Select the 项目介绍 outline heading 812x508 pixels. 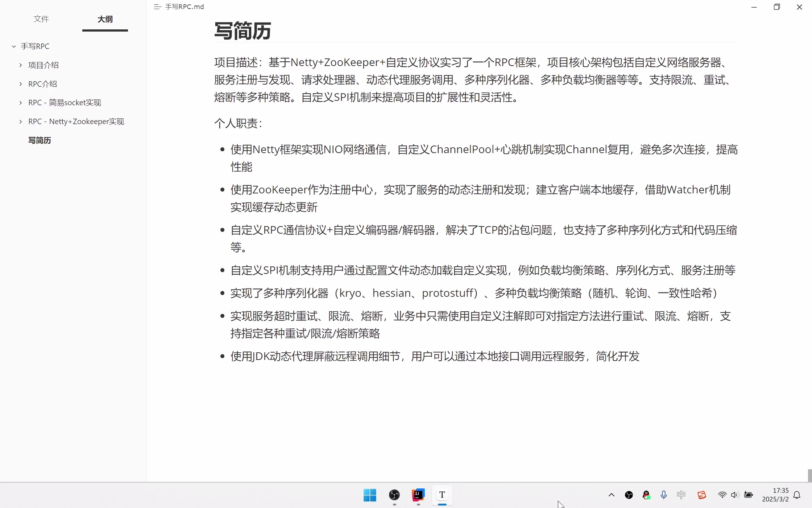point(44,65)
